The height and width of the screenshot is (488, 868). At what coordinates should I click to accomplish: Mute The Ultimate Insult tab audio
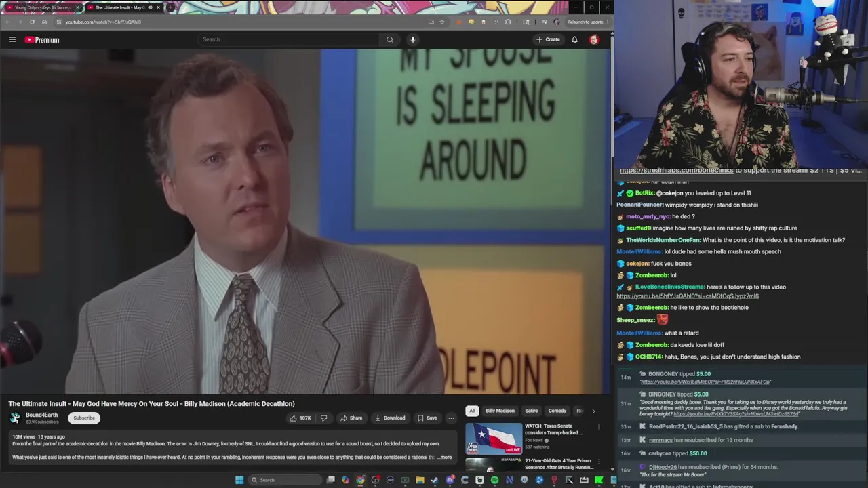click(x=150, y=7)
